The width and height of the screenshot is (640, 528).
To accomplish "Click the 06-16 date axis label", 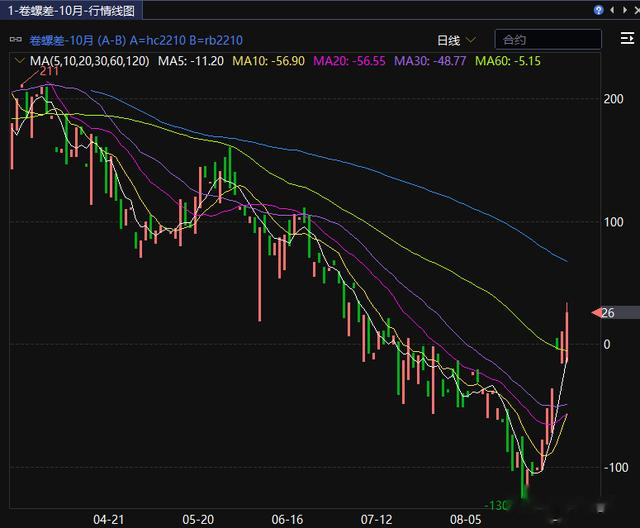I will (287, 519).
